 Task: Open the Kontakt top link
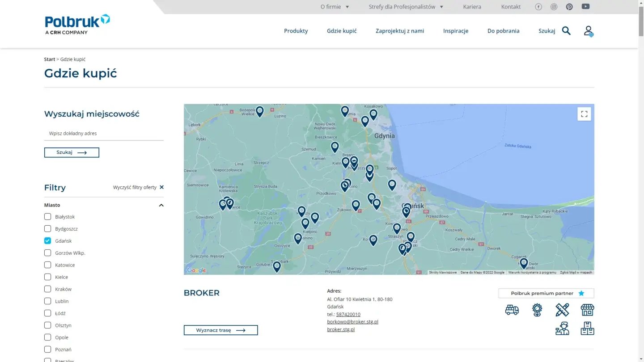[511, 7]
